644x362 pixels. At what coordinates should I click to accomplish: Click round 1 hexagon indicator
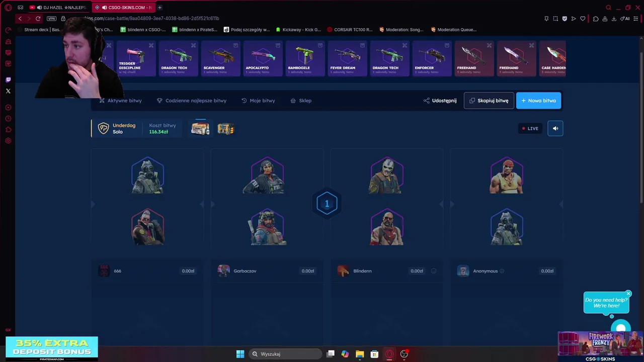(327, 204)
